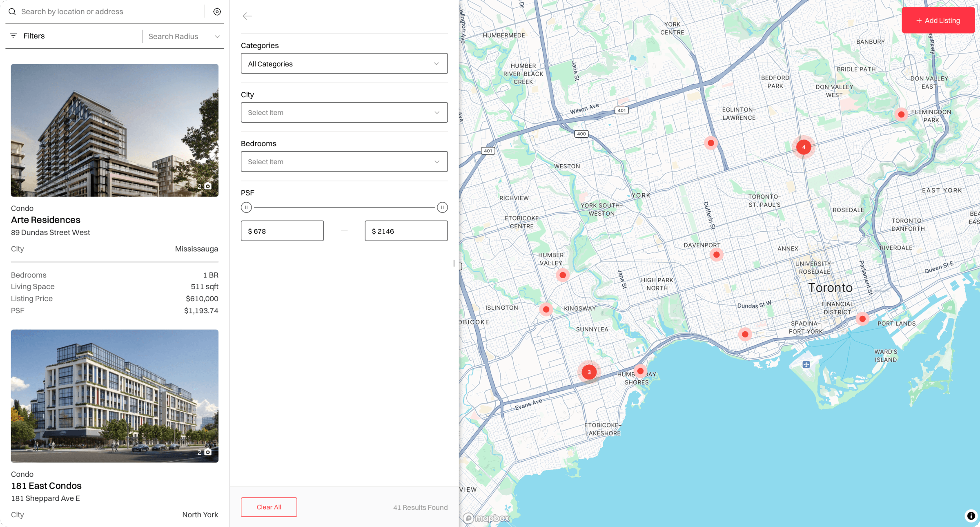Select the map pin near Kingsway
The image size is (980, 527).
click(x=546, y=309)
